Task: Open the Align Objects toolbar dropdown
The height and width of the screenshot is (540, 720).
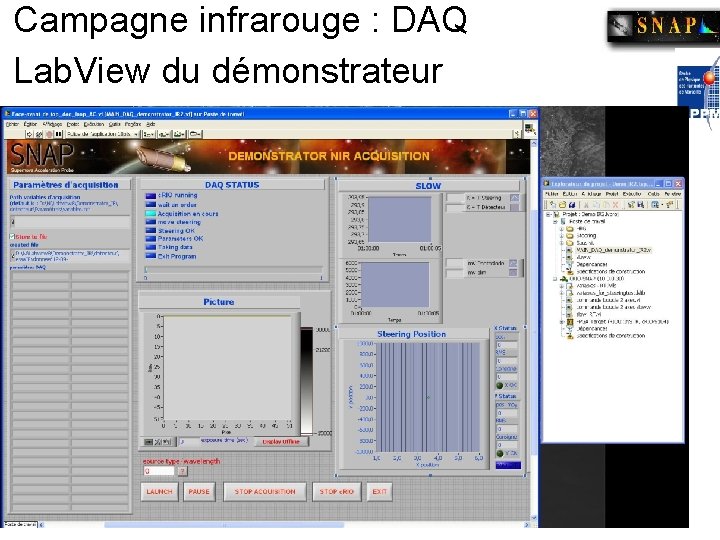Action: (x=148, y=134)
